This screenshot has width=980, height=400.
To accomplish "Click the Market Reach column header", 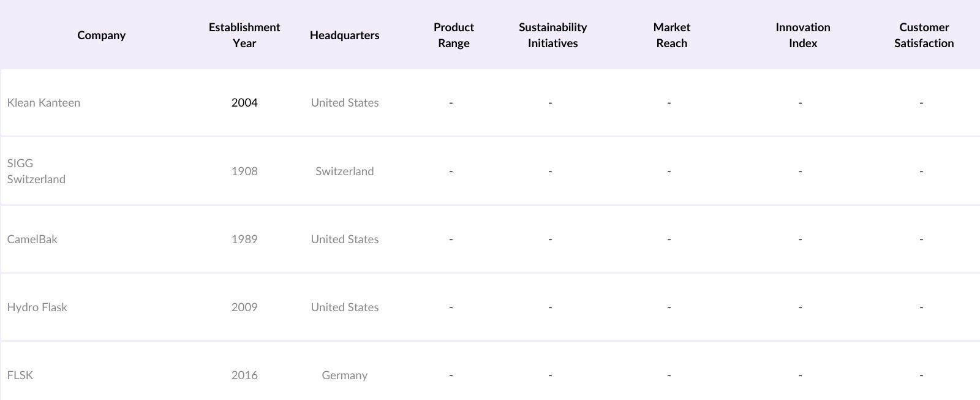I will 671,35.
